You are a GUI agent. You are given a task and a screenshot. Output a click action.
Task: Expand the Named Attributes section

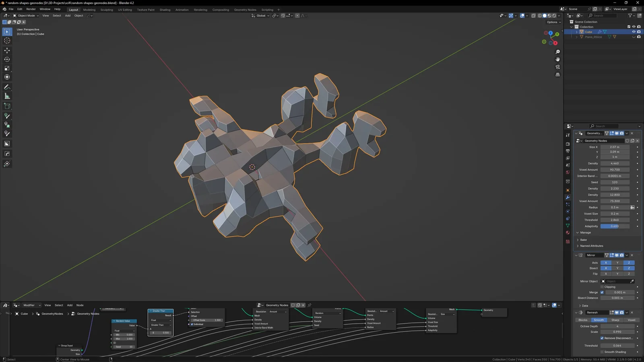click(x=591, y=246)
